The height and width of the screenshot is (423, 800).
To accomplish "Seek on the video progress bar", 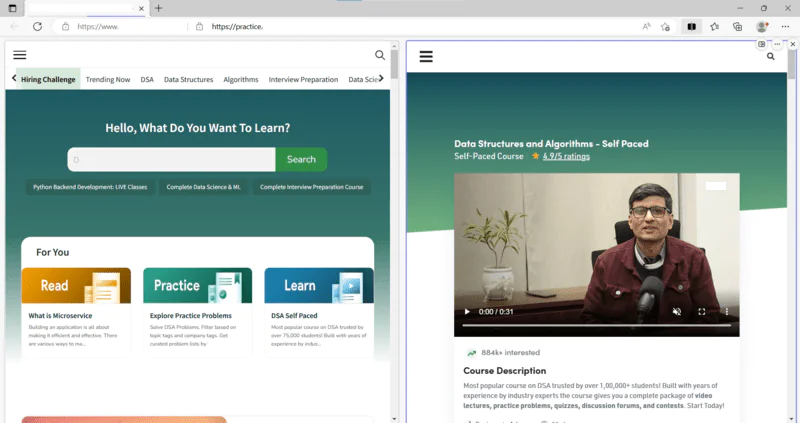I will click(x=596, y=325).
